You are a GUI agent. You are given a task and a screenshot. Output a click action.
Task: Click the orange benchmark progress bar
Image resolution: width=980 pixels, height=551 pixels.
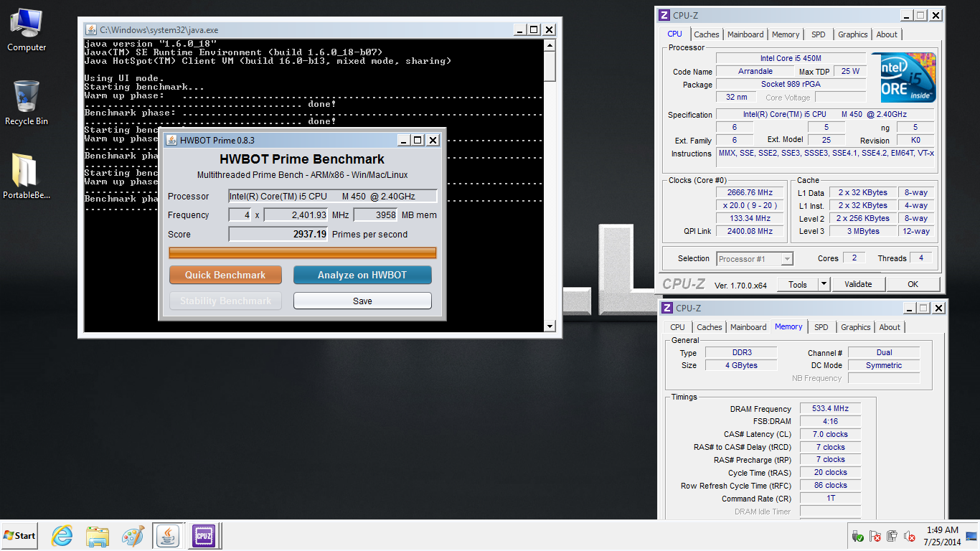coord(302,253)
